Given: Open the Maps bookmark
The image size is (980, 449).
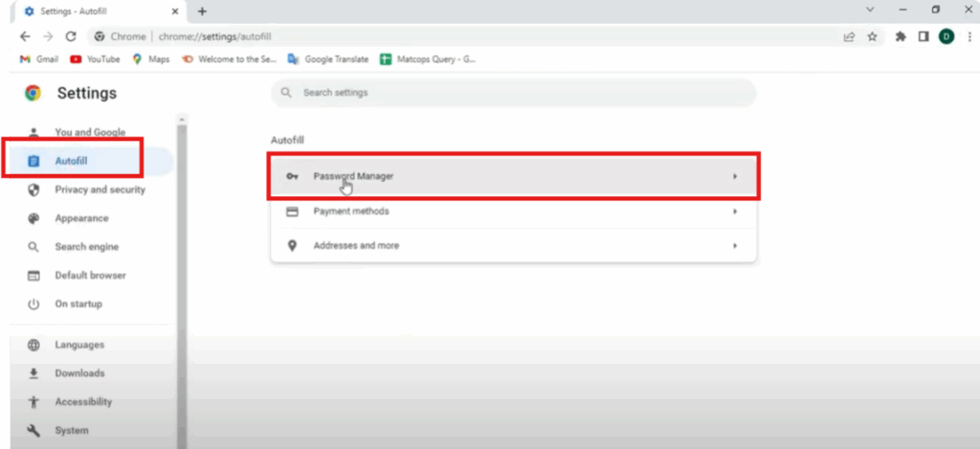Looking at the screenshot, I should tap(151, 59).
